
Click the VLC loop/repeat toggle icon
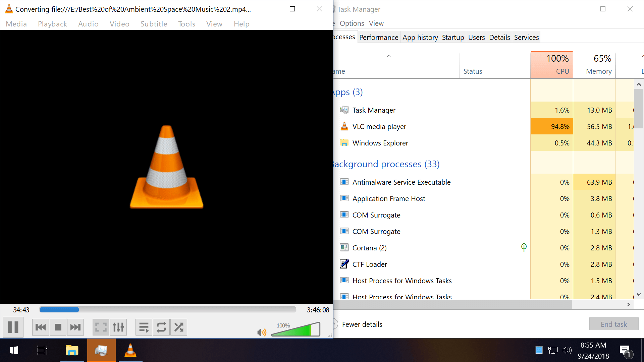pos(161,327)
